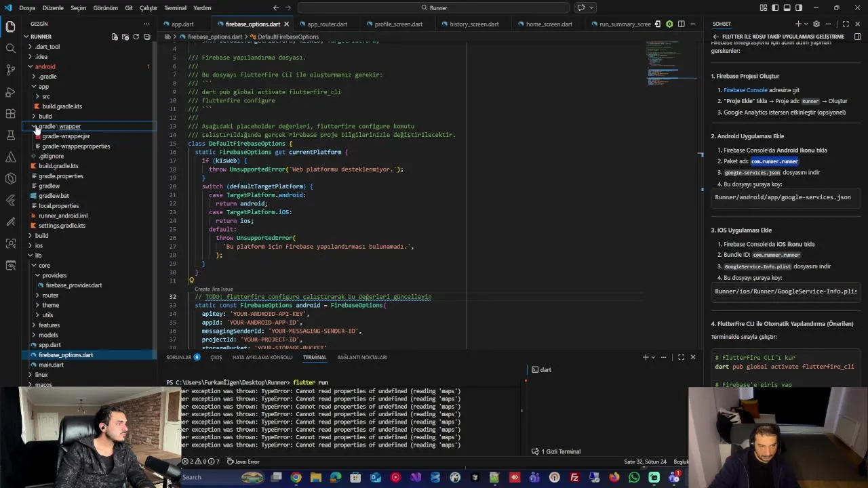868x488 pixels.
Task: Open the SOHBET chat settings gear
Action: 816,24
